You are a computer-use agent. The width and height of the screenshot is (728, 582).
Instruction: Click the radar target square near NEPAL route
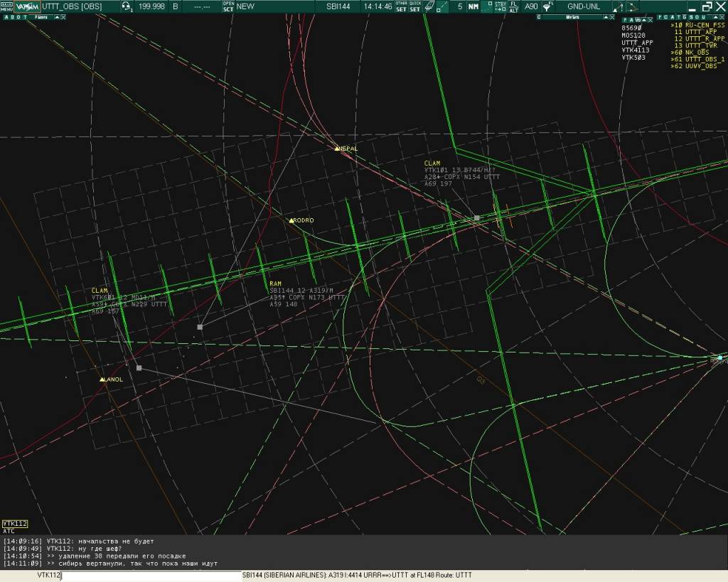click(477, 217)
